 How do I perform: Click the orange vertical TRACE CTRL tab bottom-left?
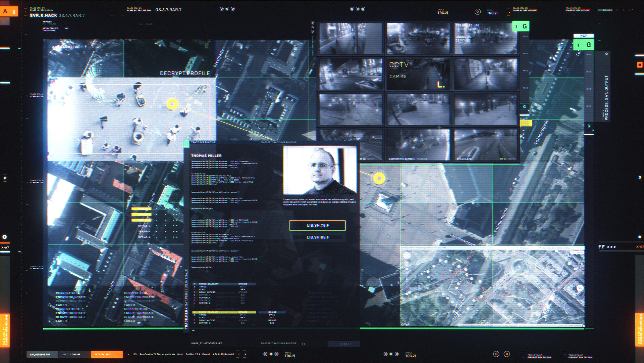coord(5,331)
